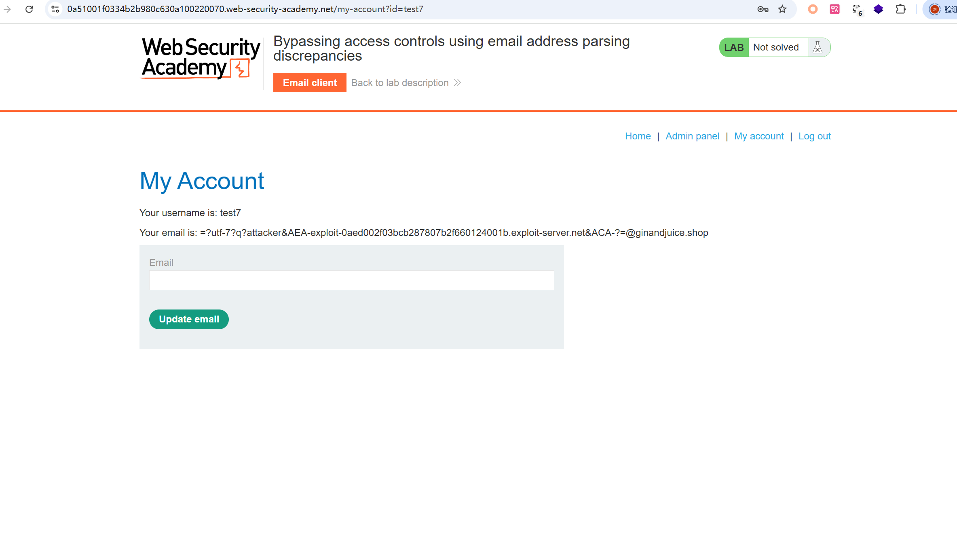Open the browser profile avatar
Screen dimensions: 957x560
click(x=934, y=9)
